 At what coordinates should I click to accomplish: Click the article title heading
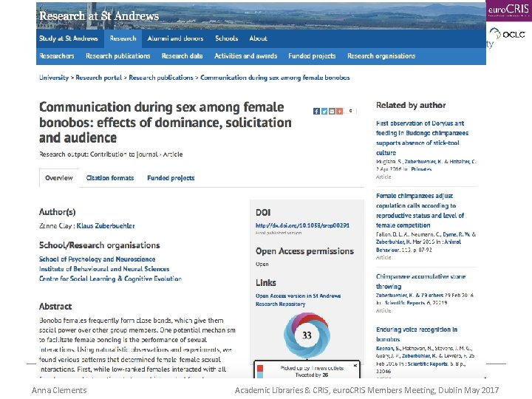pyautogui.click(x=166, y=123)
